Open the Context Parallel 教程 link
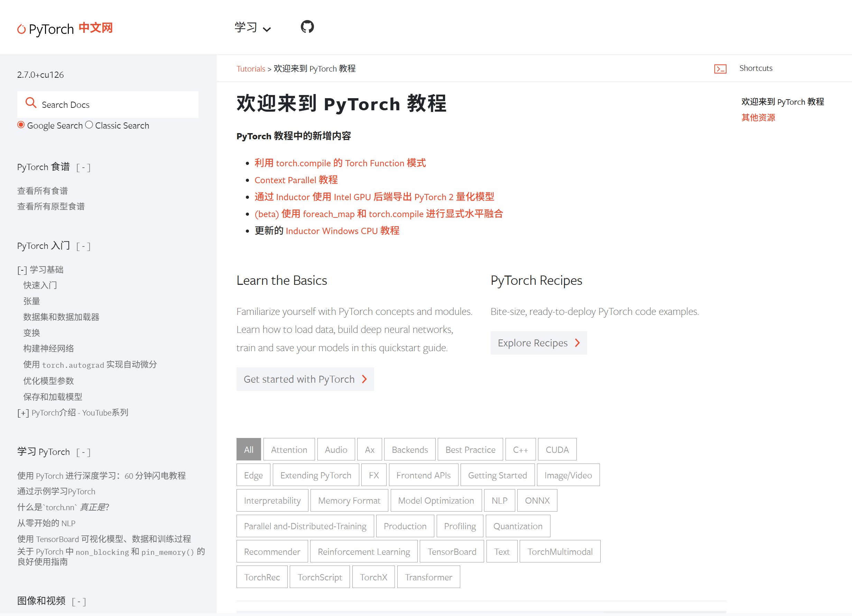The width and height of the screenshot is (852, 616). 296,180
